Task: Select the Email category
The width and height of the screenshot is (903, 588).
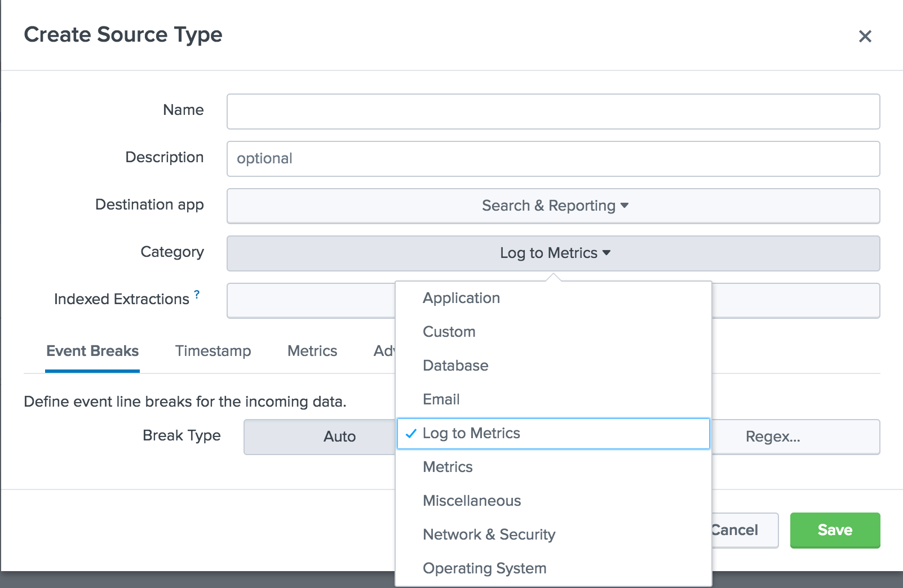Action: tap(441, 399)
